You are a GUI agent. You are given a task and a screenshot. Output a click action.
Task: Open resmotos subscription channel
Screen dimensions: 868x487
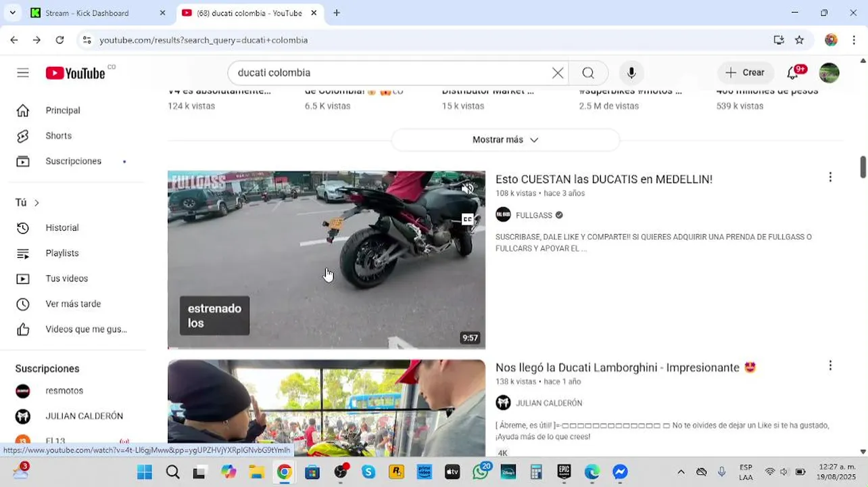pos(64,391)
